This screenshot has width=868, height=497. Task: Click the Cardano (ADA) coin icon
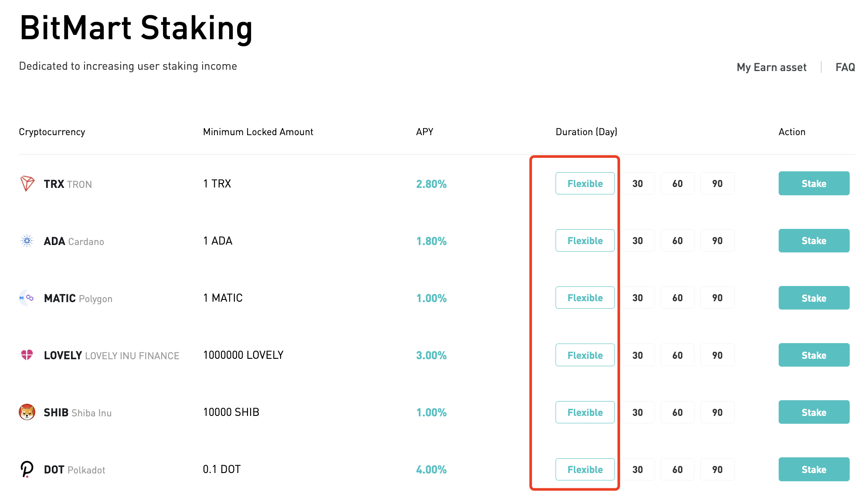27,241
